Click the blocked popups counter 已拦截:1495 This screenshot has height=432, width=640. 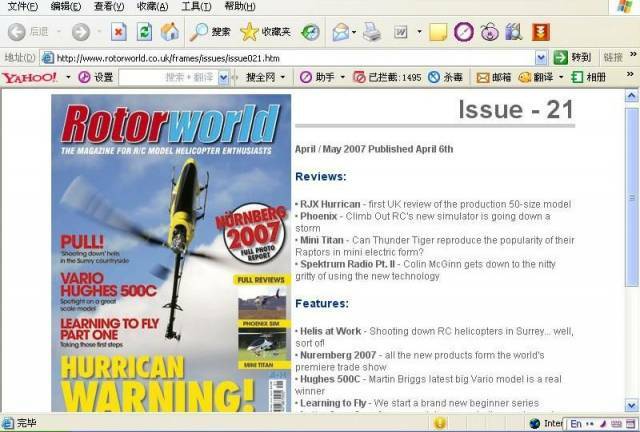(387, 77)
